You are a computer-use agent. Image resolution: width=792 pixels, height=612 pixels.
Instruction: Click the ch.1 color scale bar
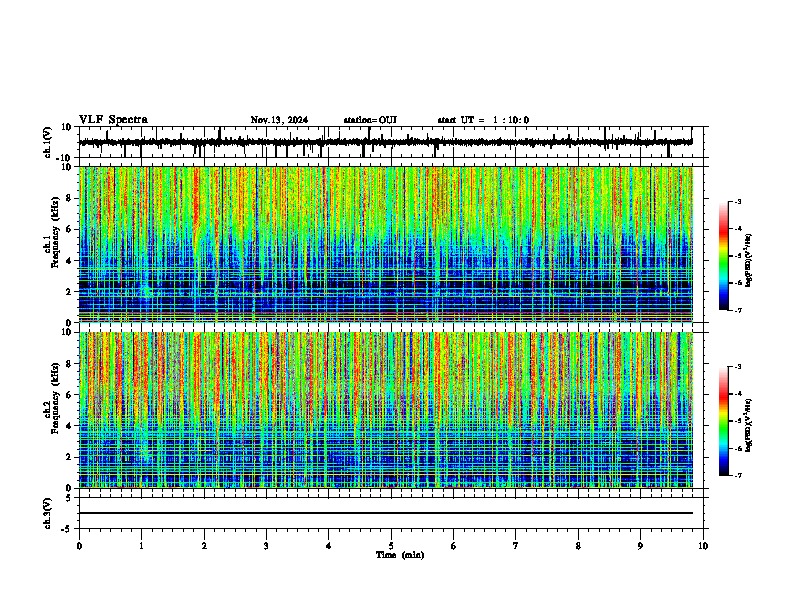(x=724, y=256)
